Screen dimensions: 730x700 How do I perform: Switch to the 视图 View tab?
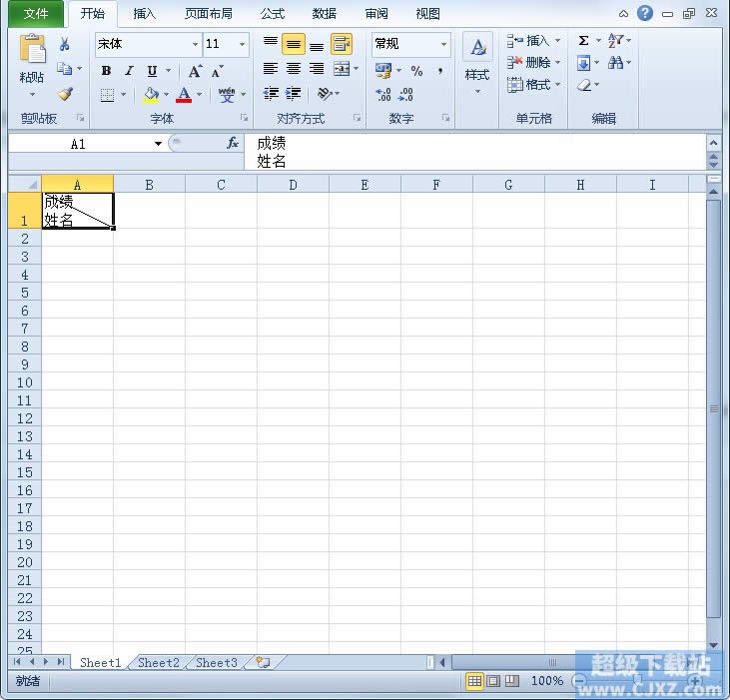[x=427, y=14]
